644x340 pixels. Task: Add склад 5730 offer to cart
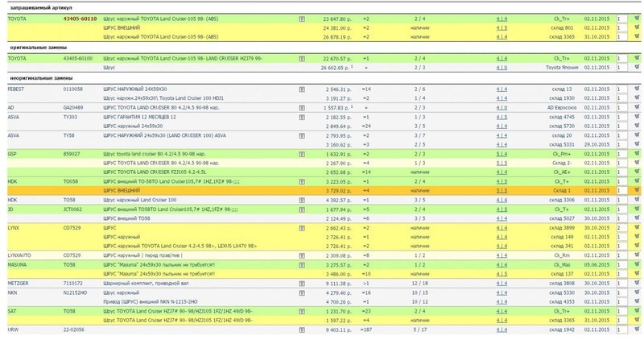(637, 126)
